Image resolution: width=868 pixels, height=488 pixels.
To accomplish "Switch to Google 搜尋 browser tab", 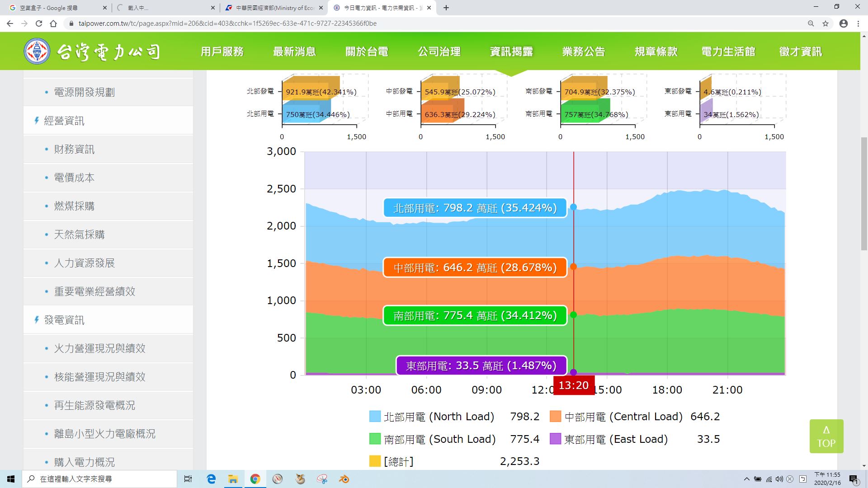I will [x=49, y=8].
